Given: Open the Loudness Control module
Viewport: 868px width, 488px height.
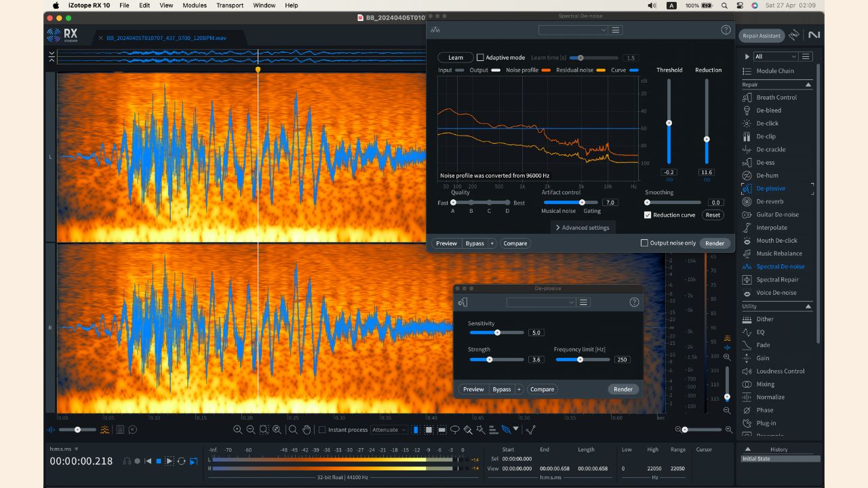Looking at the screenshot, I should 780,371.
